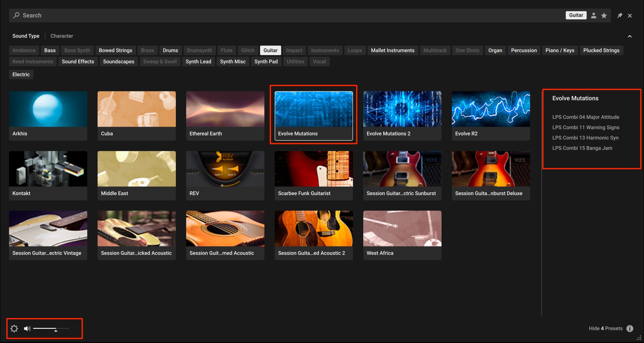Load preset LPS Combi 11 Warning Signs

[586, 127]
